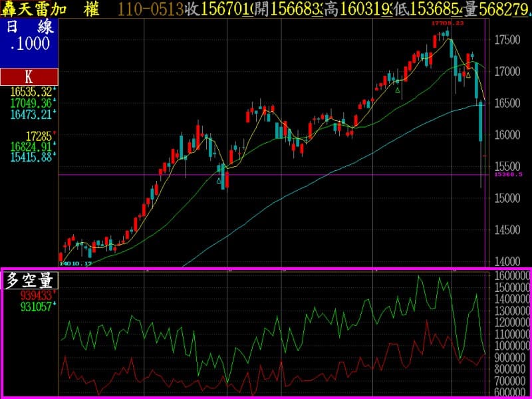Click the 17500 price axis label
The width and height of the screenshot is (532, 399).
click(507, 40)
